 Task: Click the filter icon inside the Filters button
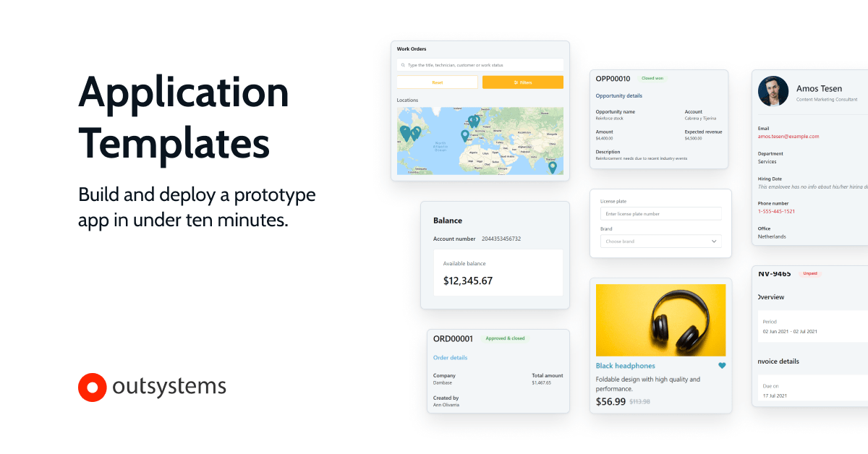pos(516,82)
